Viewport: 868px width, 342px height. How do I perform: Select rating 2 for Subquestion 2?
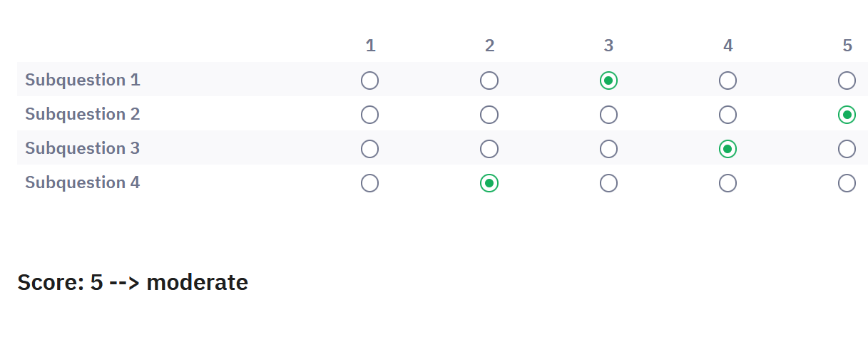[x=489, y=115]
